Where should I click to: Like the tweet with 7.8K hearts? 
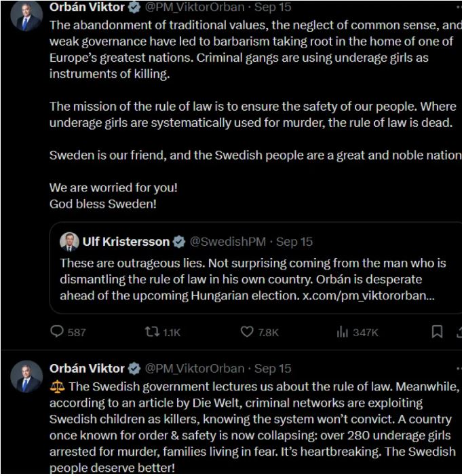click(247, 332)
